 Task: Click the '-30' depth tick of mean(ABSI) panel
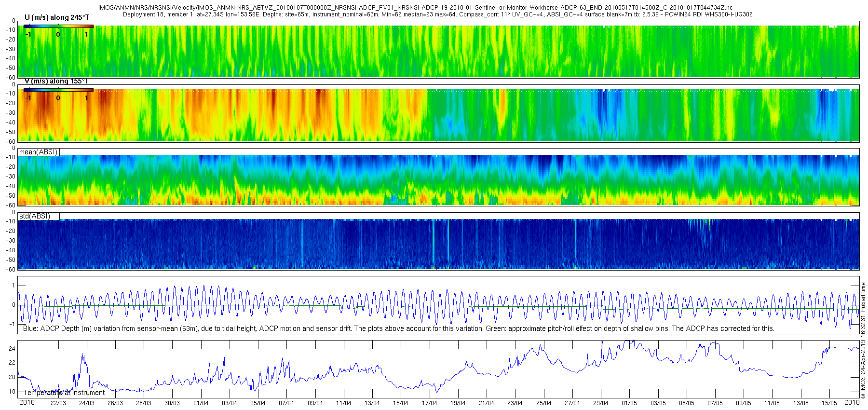click(11, 177)
